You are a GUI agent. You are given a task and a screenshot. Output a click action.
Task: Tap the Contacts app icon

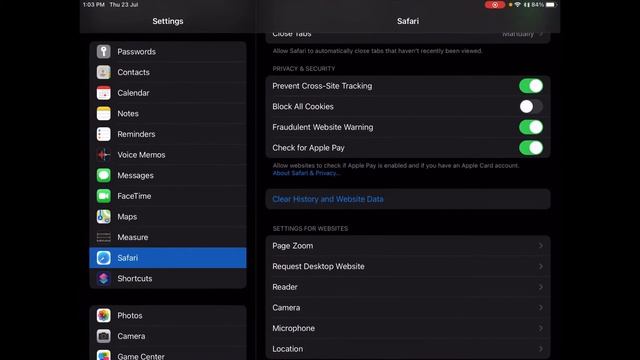pyautogui.click(x=104, y=72)
